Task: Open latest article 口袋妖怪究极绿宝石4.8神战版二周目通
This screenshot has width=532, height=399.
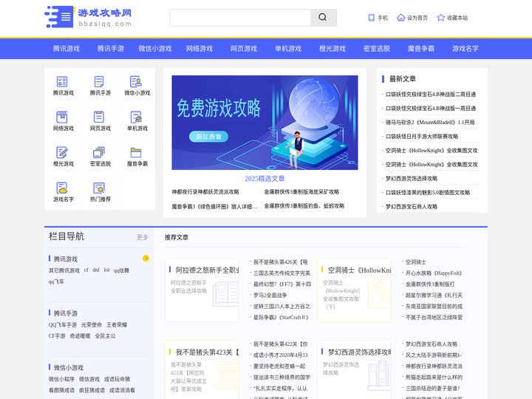Action: click(x=431, y=95)
